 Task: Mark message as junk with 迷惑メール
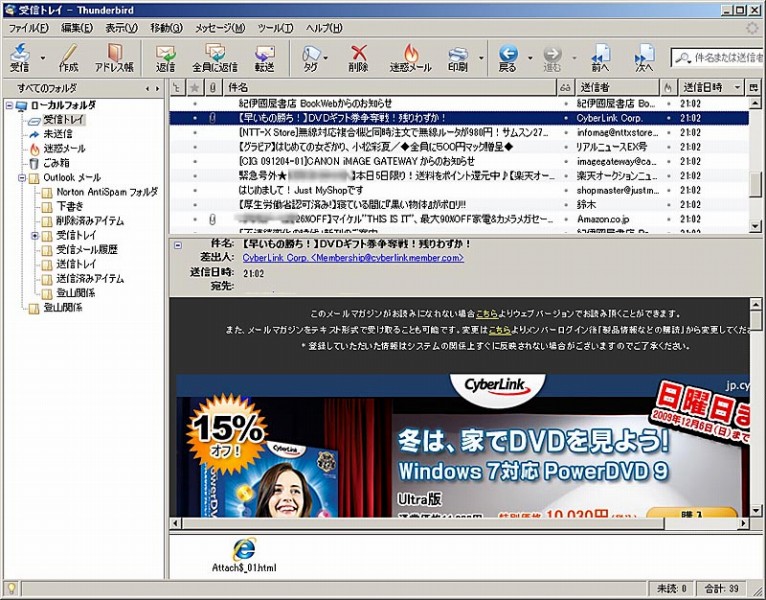click(410, 57)
